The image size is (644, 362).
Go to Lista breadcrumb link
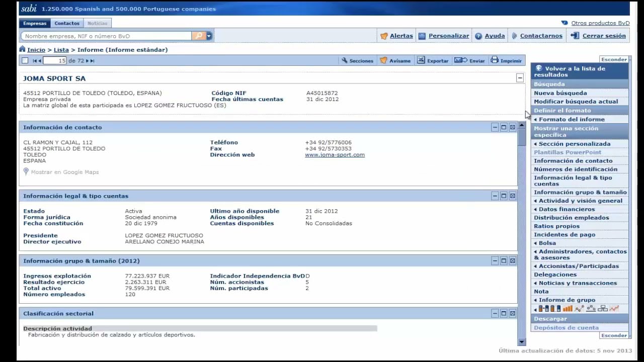point(61,50)
